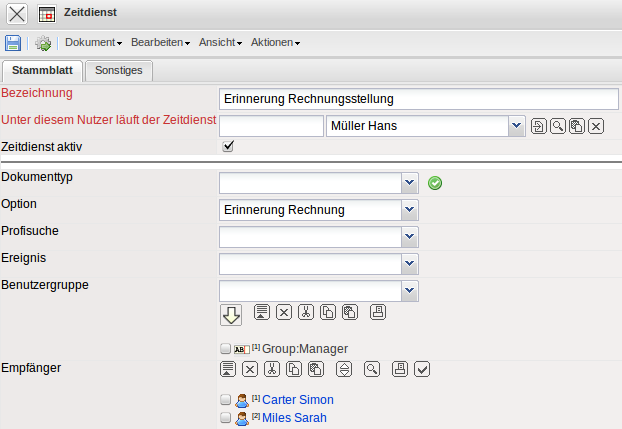The height and width of the screenshot is (429, 622).
Task: Click the scissors cut icon in Empfänger row
Action: pyautogui.click(x=272, y=369)
